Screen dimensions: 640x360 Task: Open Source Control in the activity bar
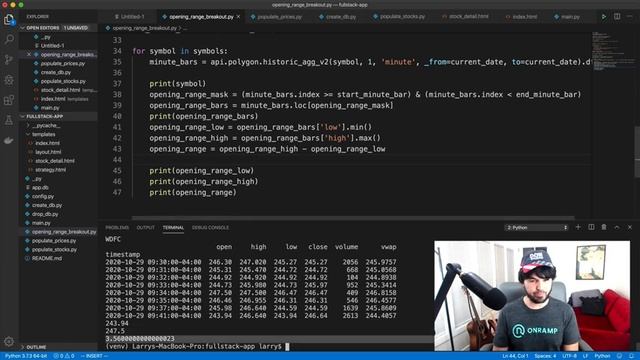pyautogui.click(x=9, y=60)
